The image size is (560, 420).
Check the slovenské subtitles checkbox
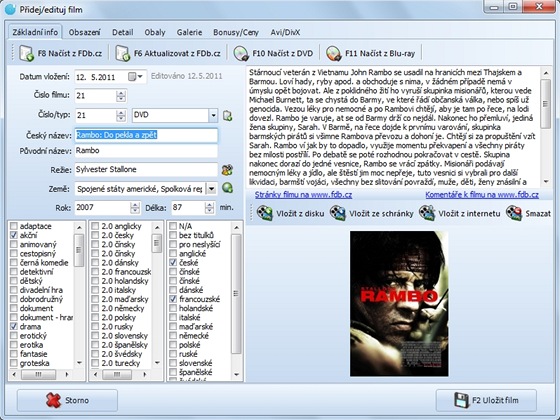pyautogui.click(x=173, y=363)
